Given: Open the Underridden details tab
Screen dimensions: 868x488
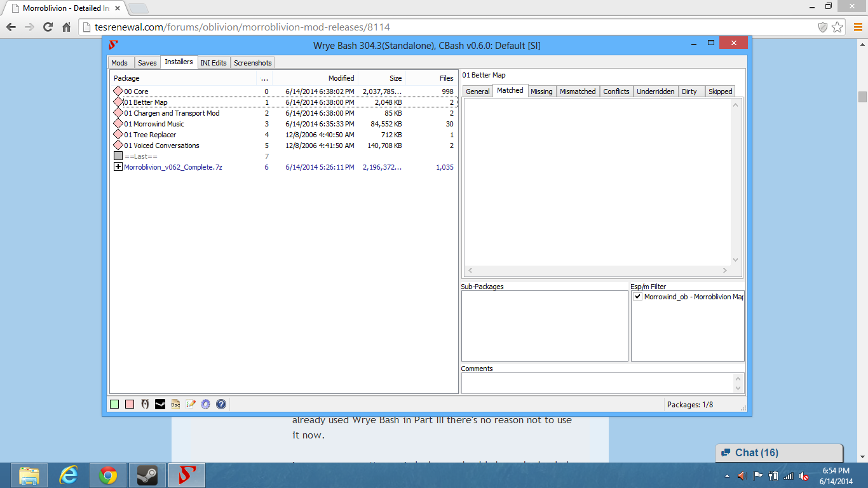Looking at the screenshot, I should 656,91.
